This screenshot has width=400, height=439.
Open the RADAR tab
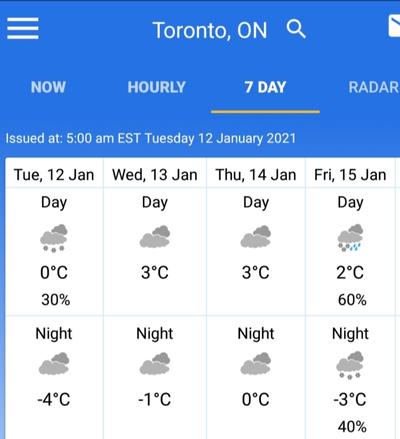pos(374,87)
